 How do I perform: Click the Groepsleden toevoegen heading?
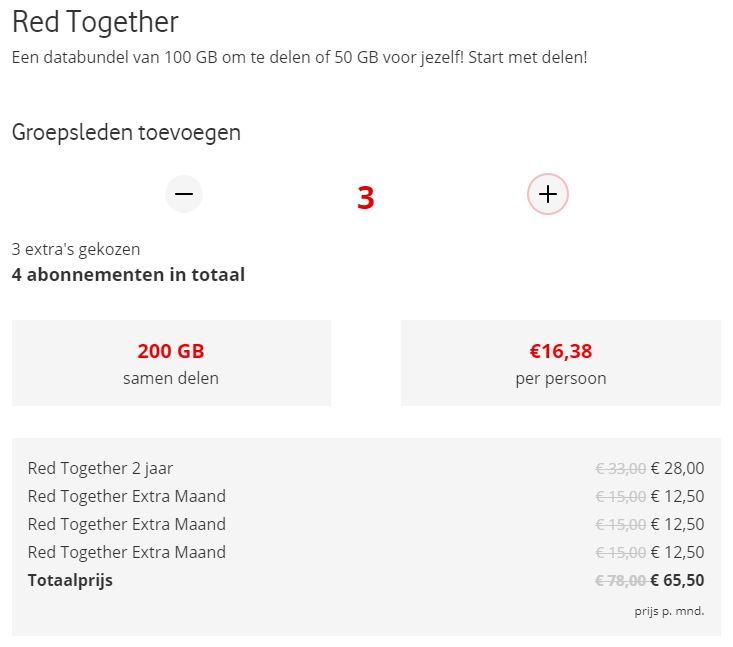click(126, 132)
